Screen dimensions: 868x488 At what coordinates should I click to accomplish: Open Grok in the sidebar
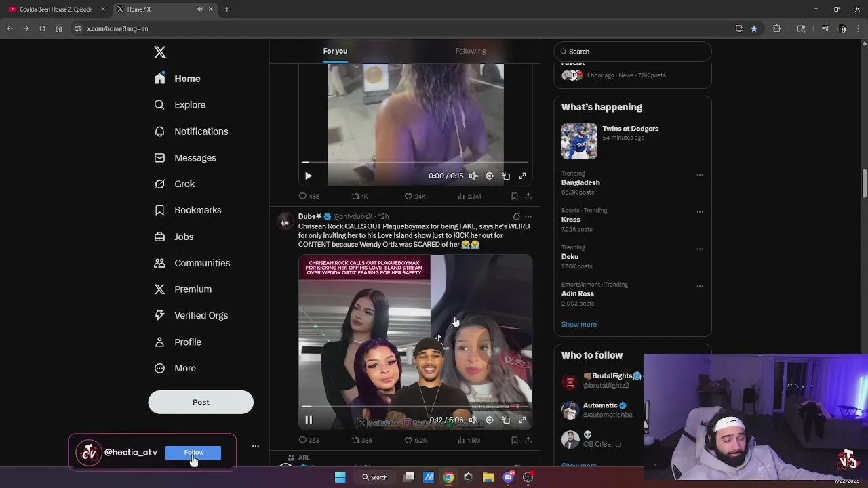point(174,184)
